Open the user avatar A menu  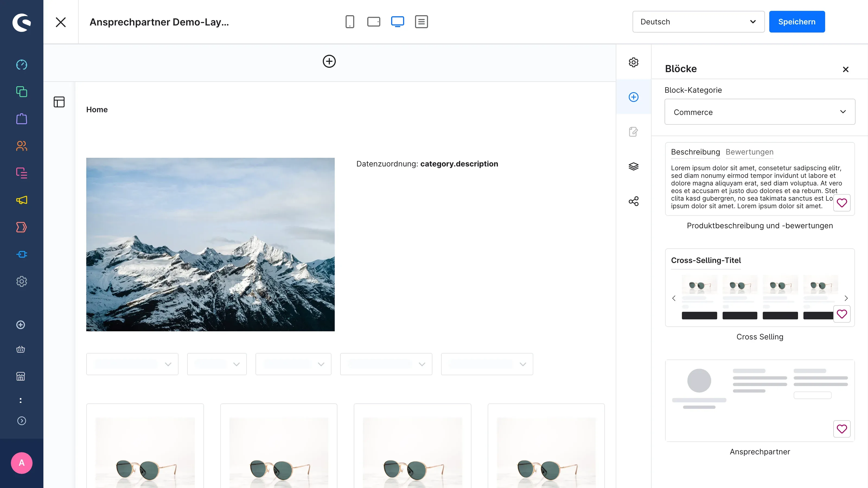pos(22,463)
